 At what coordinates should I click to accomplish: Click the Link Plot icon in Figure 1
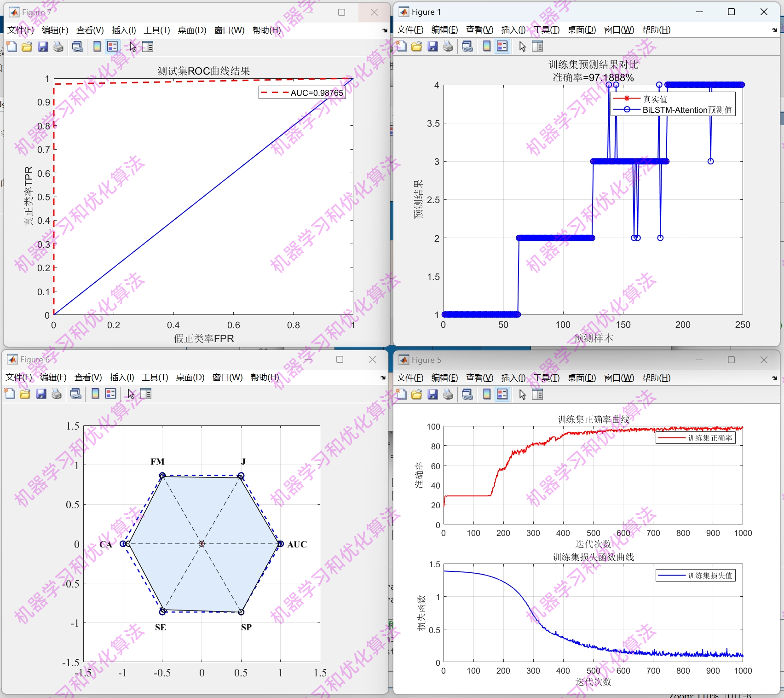pyautogui.click(x=467, y=46)
